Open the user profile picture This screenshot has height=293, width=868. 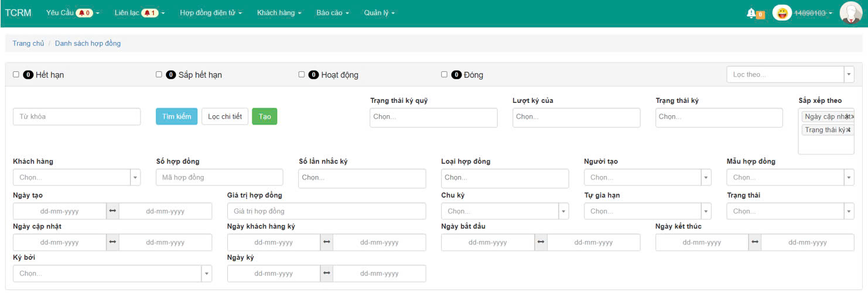(850, 13)
